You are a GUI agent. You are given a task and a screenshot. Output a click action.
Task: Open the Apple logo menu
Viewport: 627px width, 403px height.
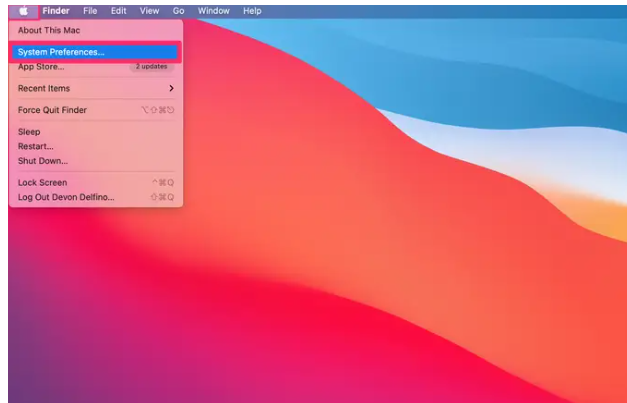(x=23, y=11)
